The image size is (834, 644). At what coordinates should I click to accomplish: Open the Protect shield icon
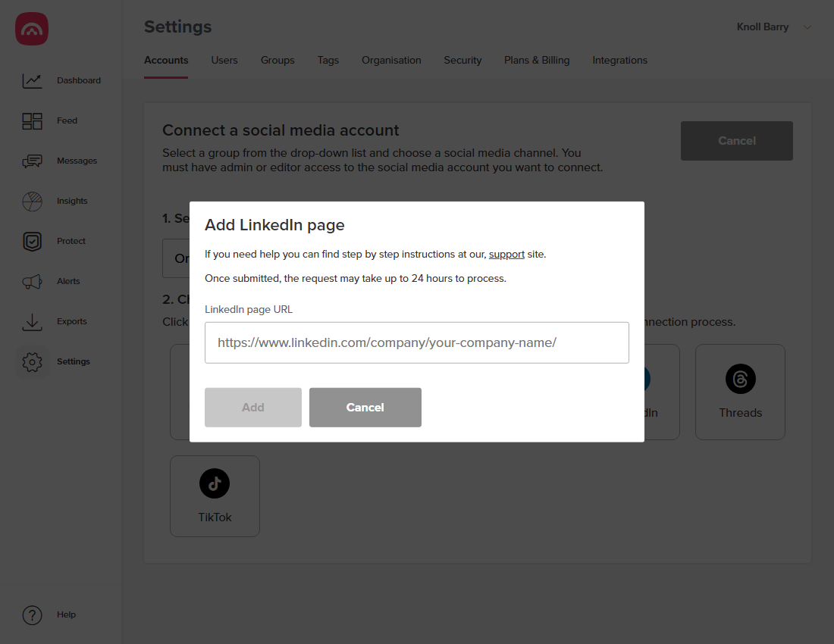[32, 241]
